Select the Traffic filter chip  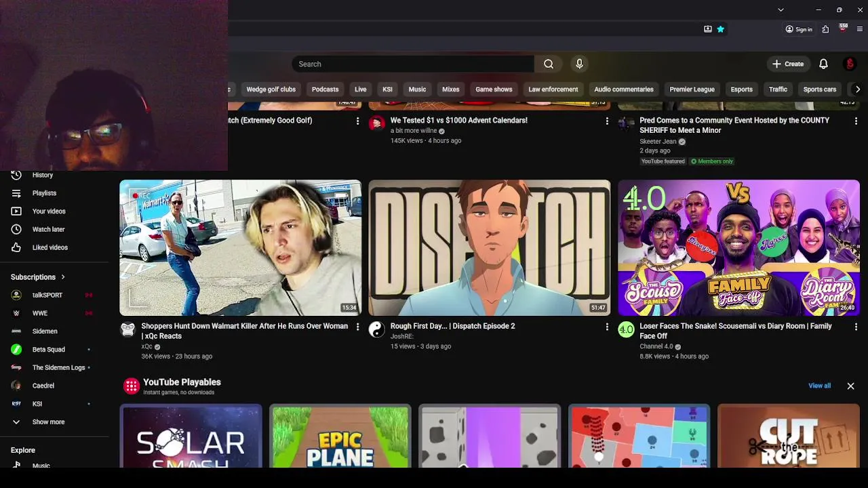point(778,89)
